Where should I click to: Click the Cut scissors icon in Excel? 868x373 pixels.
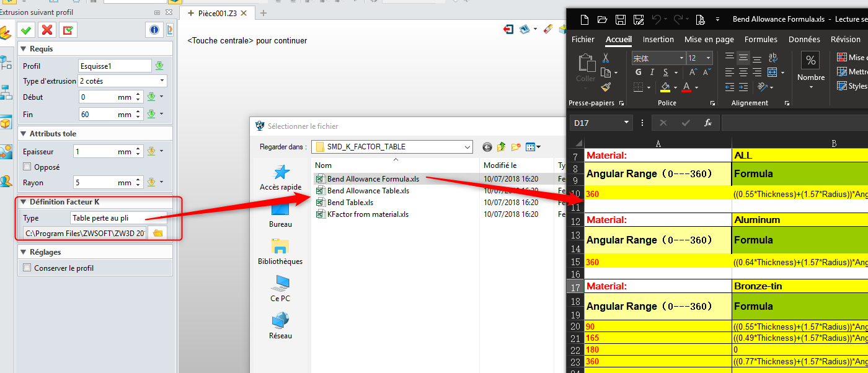coord(606,58)
